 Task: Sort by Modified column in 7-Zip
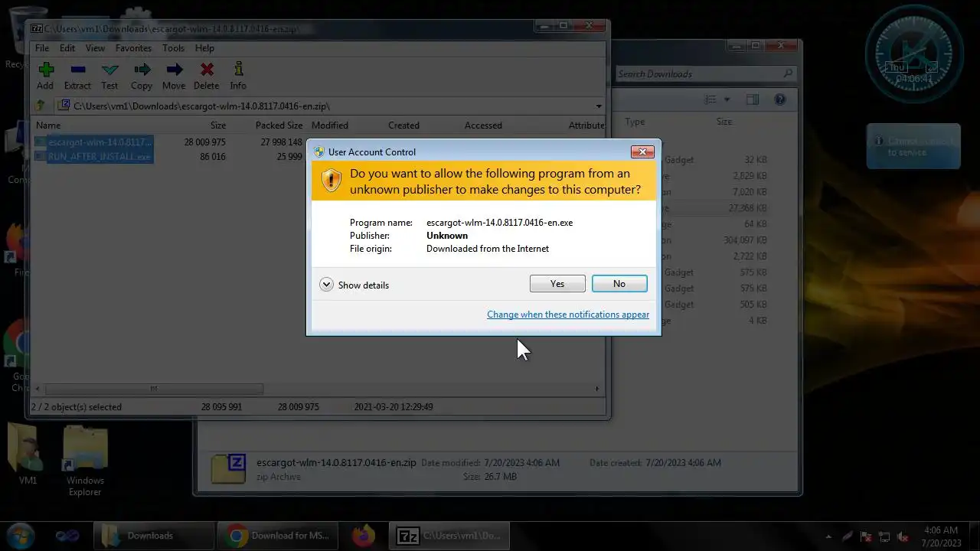tap(330, 126)
